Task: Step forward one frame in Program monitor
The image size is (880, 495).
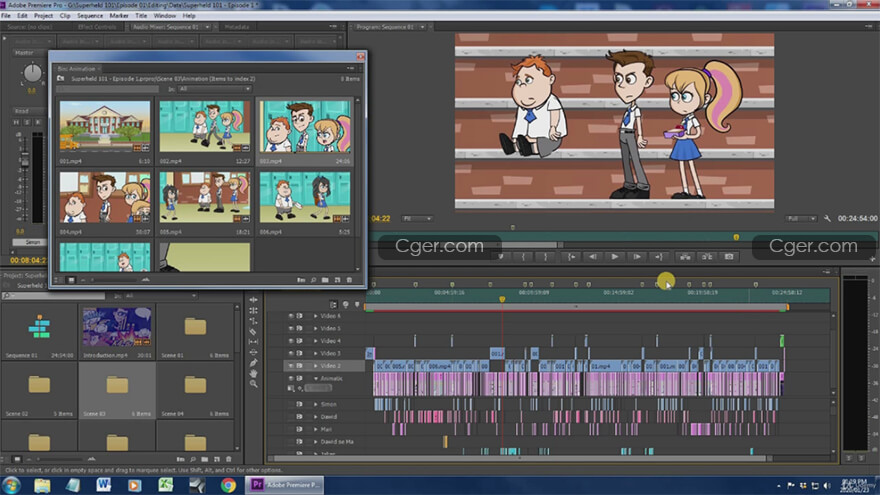Action: point(637,256)
